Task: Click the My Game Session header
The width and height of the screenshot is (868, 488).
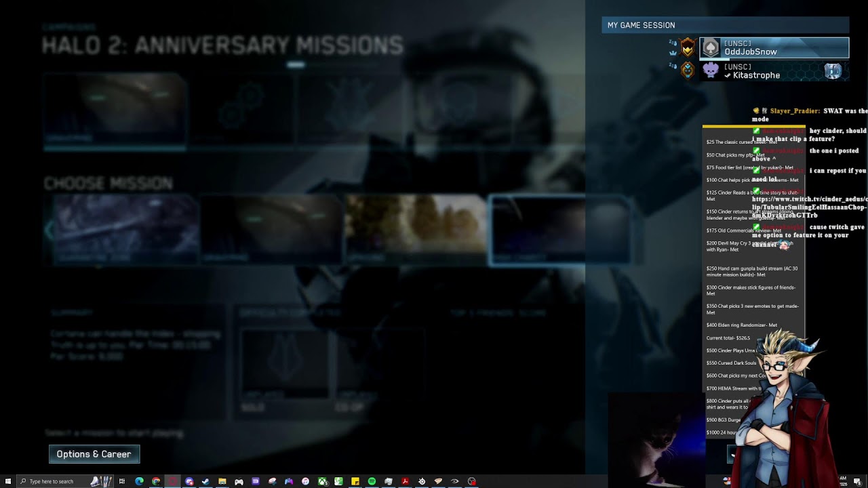Action: (725, 25)
